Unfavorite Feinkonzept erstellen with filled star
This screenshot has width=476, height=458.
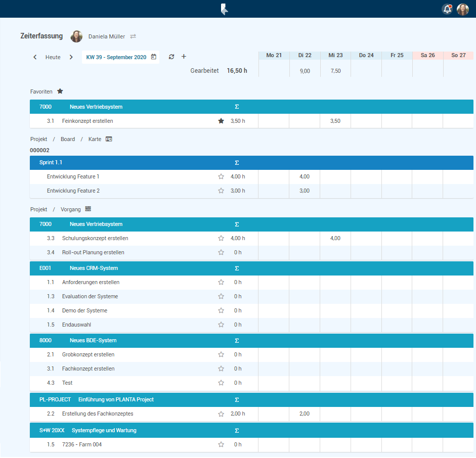tap(221, 121)
